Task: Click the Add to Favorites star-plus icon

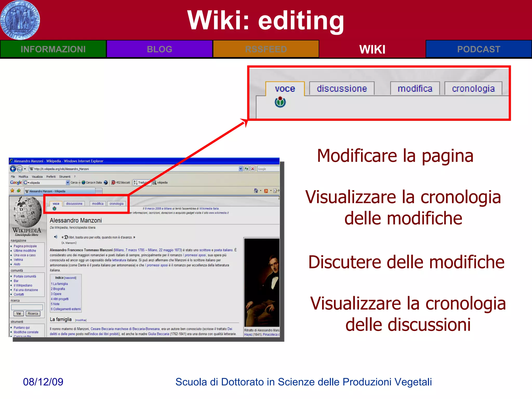Action: pyautogui.click(x=19, y=191)
